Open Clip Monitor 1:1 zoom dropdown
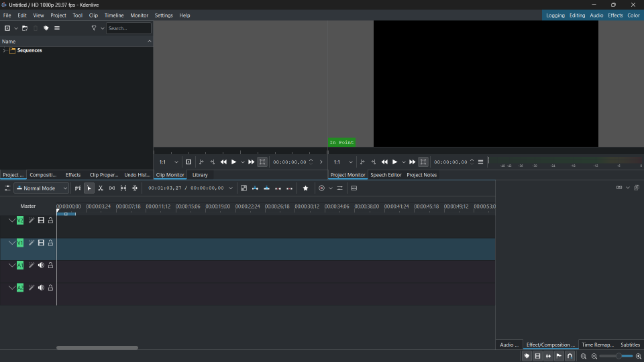The height and width of the screenshot is (362, 644). (169, 162)
